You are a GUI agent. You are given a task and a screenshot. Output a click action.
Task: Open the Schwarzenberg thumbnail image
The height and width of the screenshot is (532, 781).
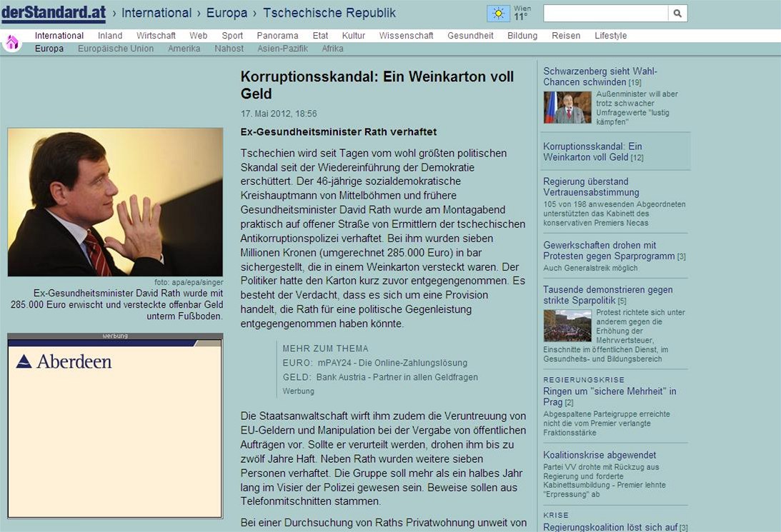pyautogui.click(x=568, y=108)
